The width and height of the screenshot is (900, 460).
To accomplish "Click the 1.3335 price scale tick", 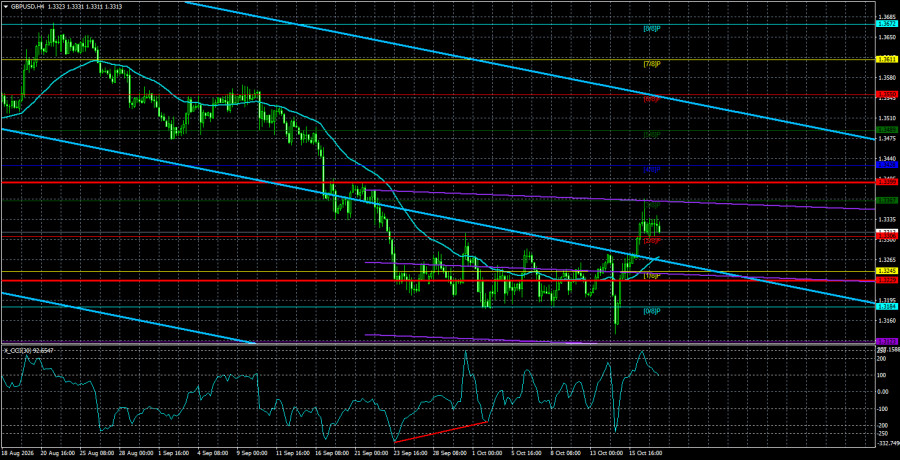I will coord(887,219).
